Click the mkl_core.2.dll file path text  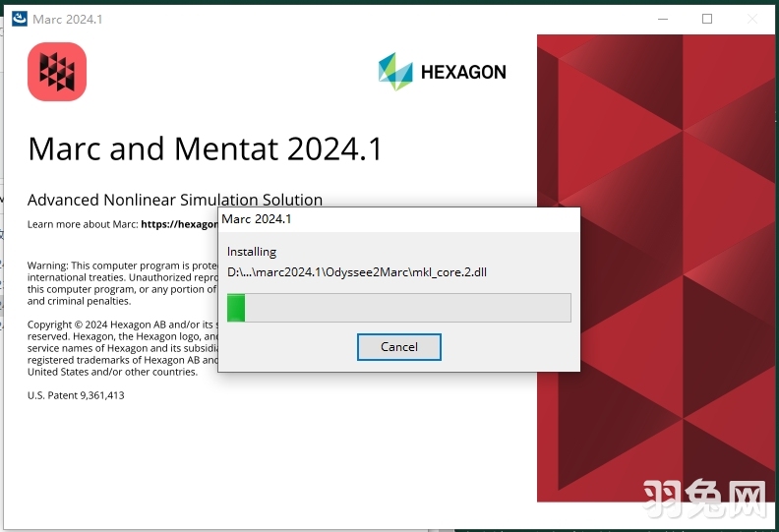click(x=356, y=272)
